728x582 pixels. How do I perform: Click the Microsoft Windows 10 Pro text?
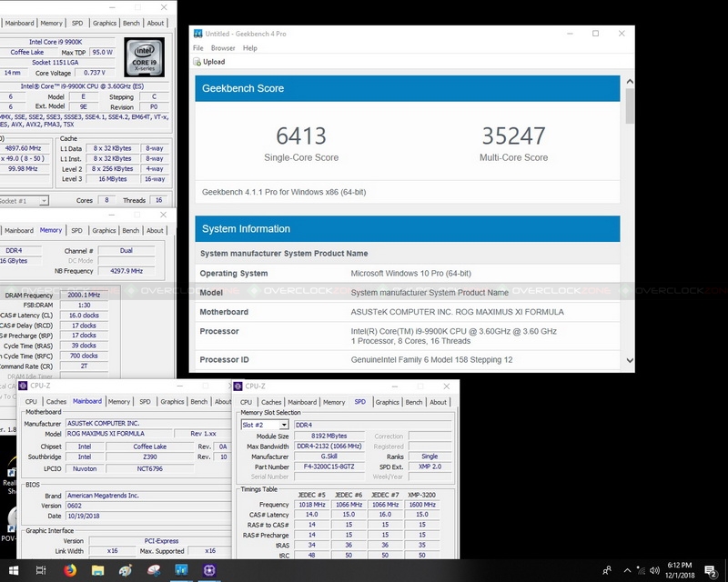410,274
